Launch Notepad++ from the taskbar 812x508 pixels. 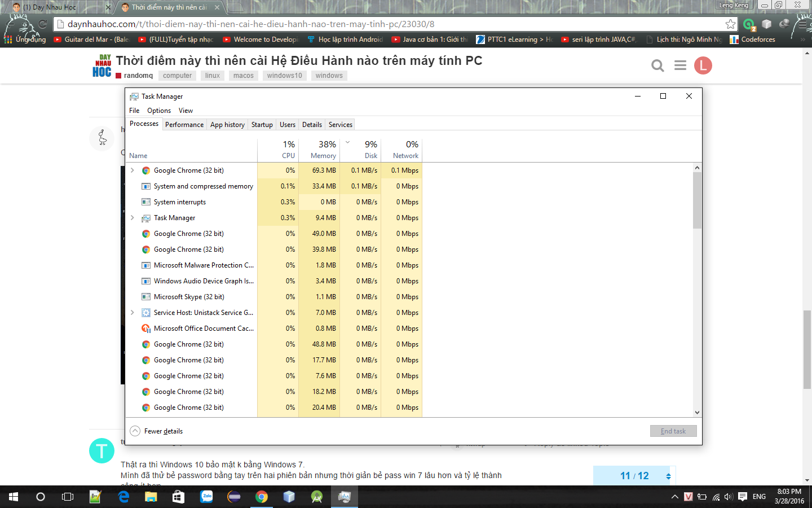[x=95, y=497]
